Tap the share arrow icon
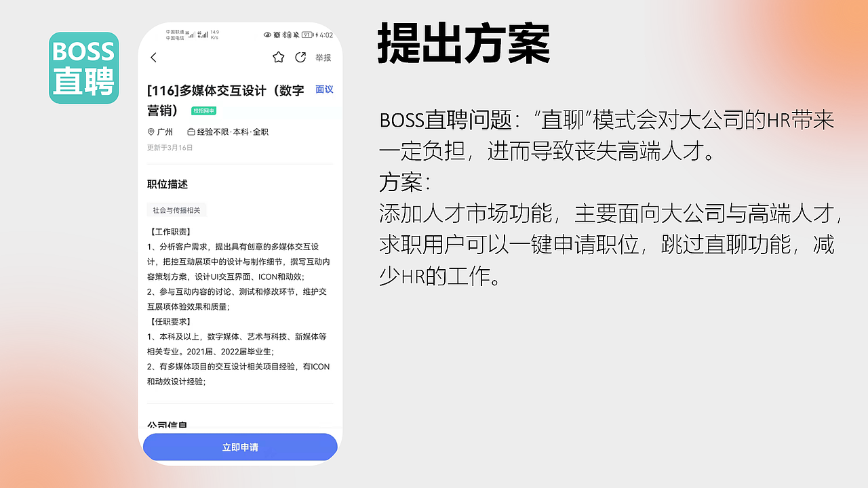Image resolution: width=868 pixels, height=488 pixels. (300, 58)
